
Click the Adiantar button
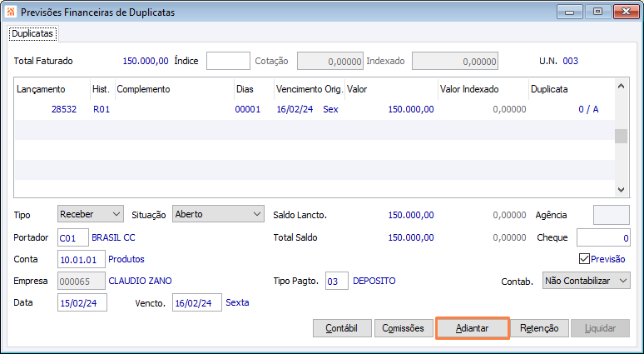pyautogui.click(x=472, y=328)
